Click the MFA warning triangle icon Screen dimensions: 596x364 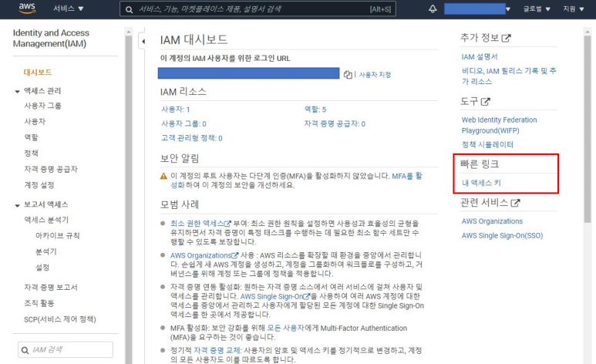click(x=163, y=176)
